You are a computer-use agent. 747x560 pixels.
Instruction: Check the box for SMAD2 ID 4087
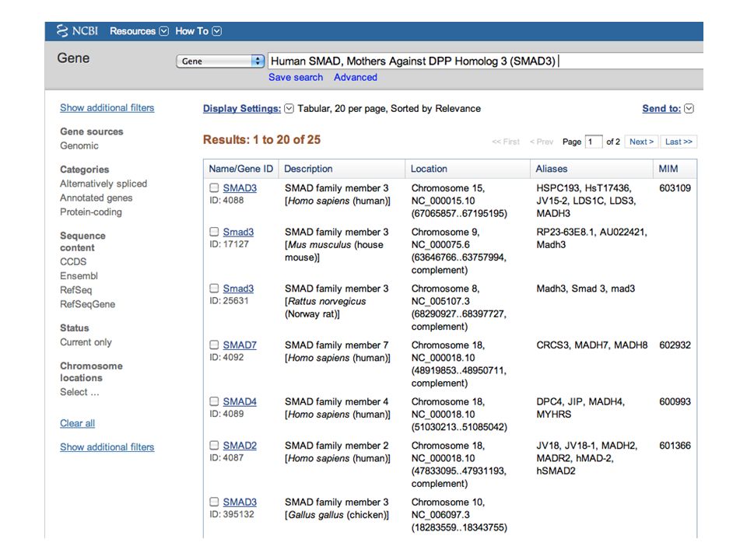point(215,445)
